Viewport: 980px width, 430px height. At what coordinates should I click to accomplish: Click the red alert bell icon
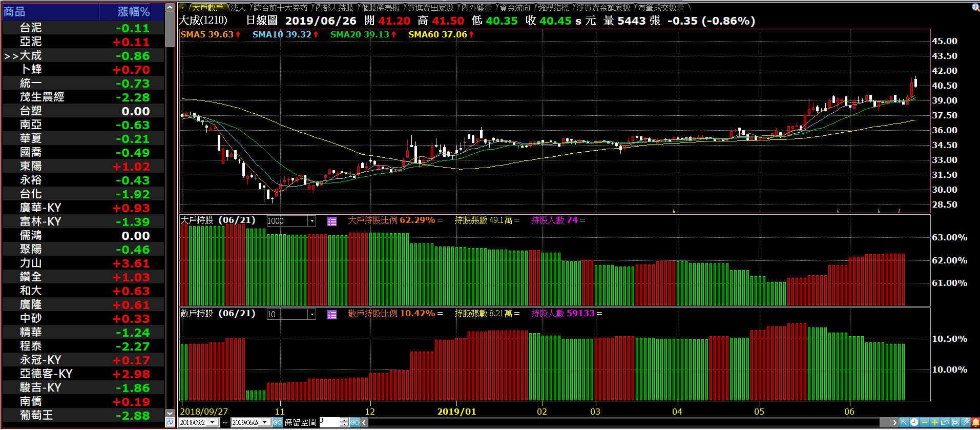tap(975, 422)
